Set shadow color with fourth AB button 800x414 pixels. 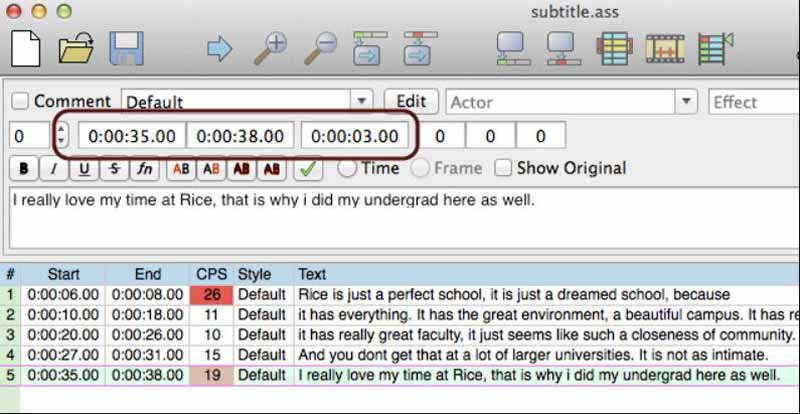pos(272,169)
